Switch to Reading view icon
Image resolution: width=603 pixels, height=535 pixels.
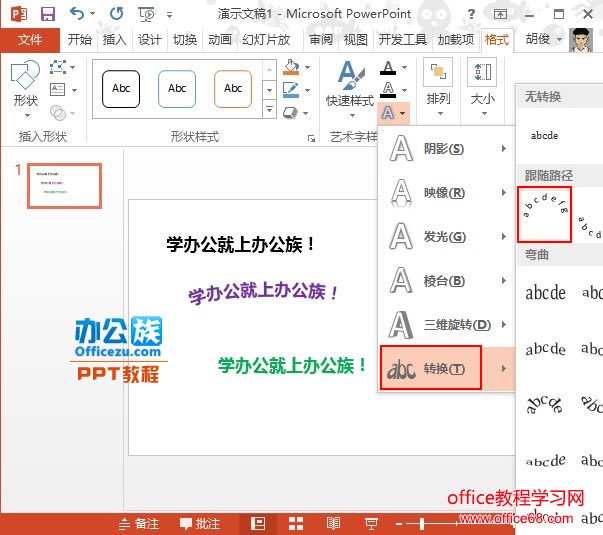tap(333, 523)
